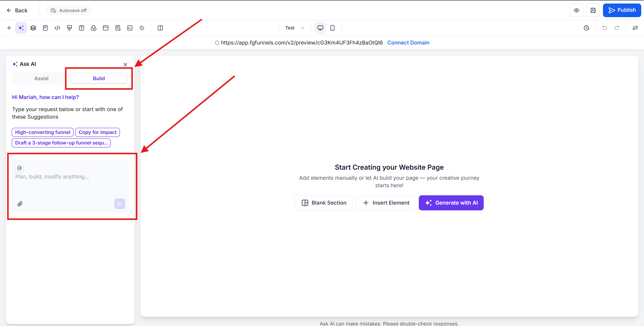Toggle the Autosave off switch
This screenshot has height=326, width=644.
pos(68,10)
